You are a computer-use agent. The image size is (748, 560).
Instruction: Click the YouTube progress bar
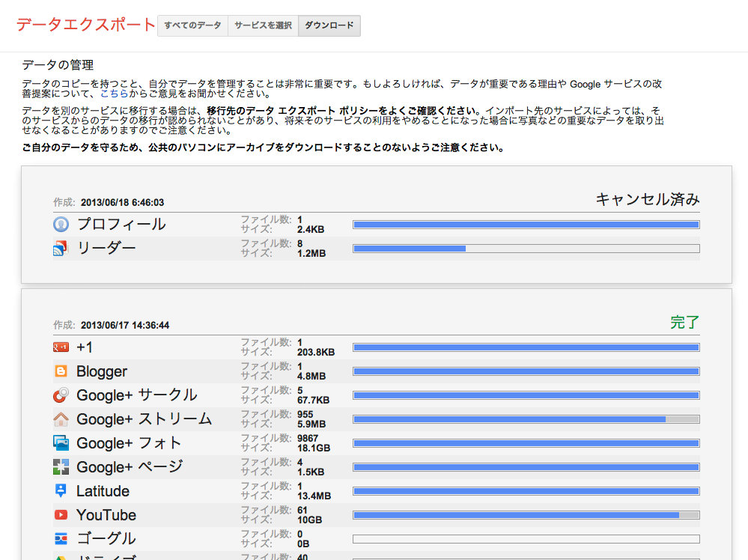526,515
